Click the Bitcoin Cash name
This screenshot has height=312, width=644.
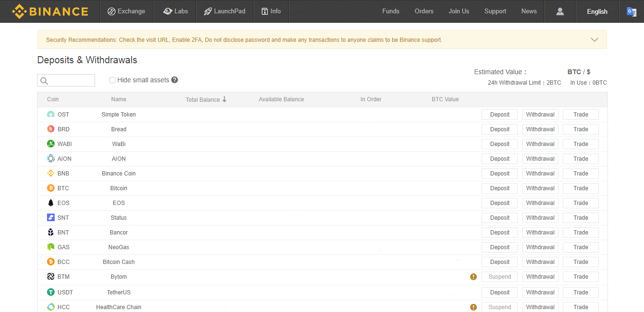coord(119,262)
